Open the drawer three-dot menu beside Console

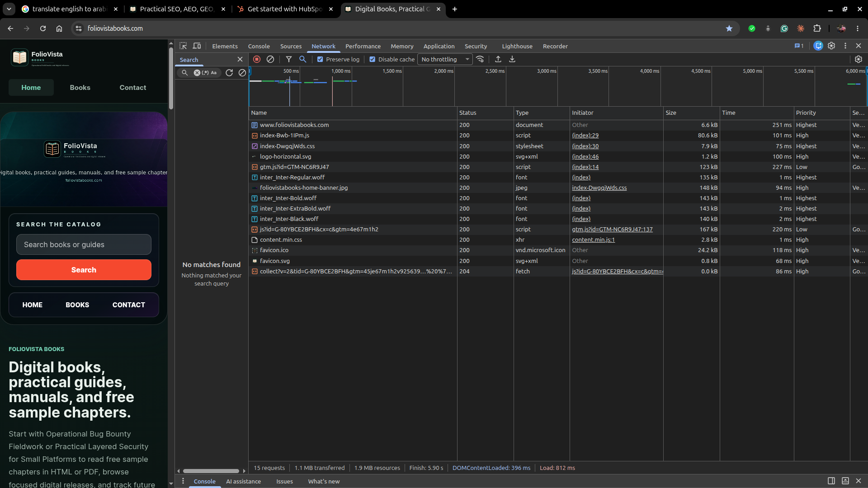[x=183, y=481]
